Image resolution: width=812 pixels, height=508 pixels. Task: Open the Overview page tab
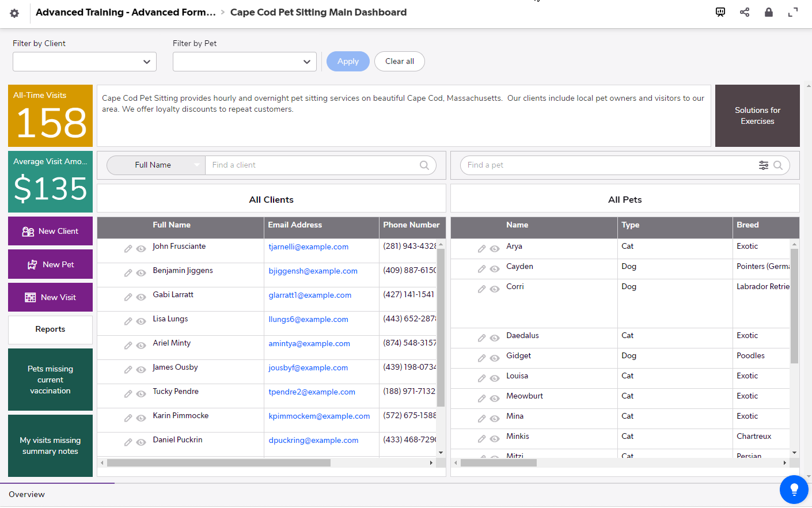pyautogui.click(x=26, y=494)
